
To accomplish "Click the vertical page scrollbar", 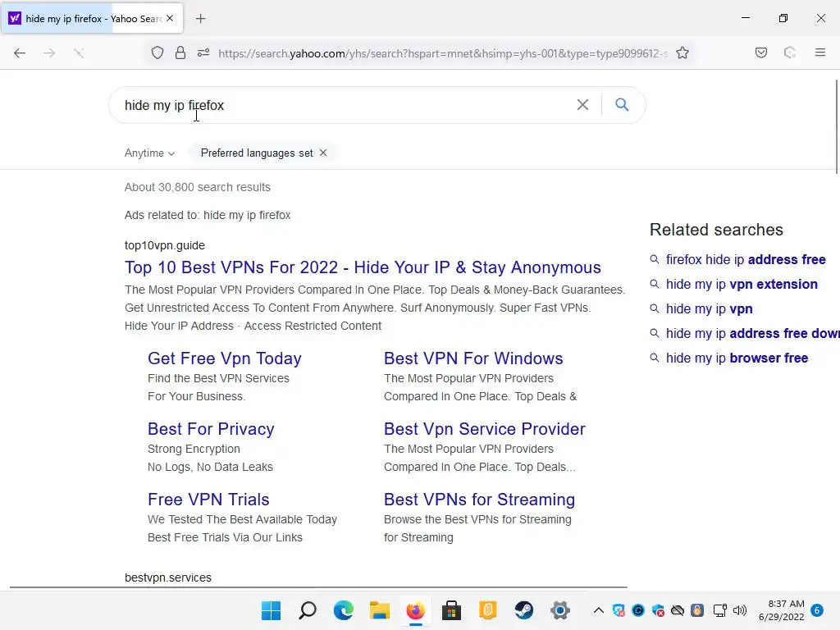I will click(837, 126).
